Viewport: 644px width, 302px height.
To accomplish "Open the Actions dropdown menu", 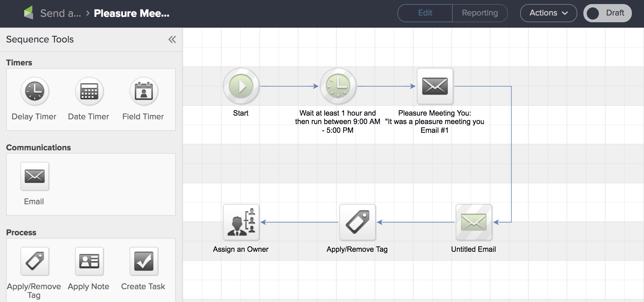I will 548,13.
